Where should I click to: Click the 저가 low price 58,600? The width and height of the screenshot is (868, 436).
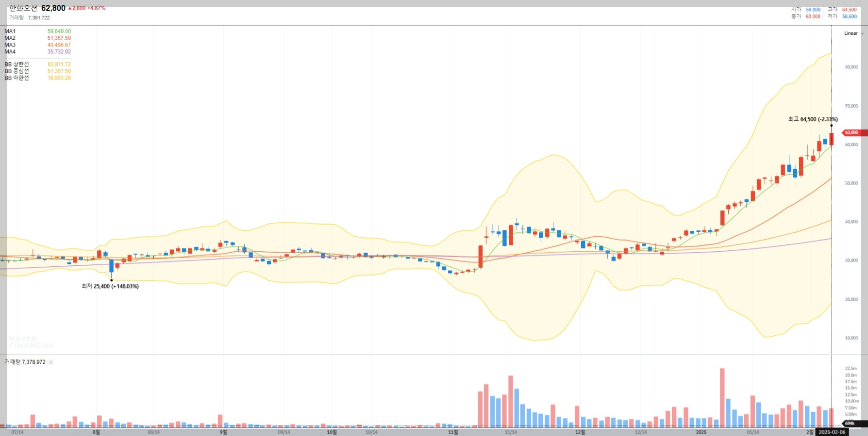850,16
